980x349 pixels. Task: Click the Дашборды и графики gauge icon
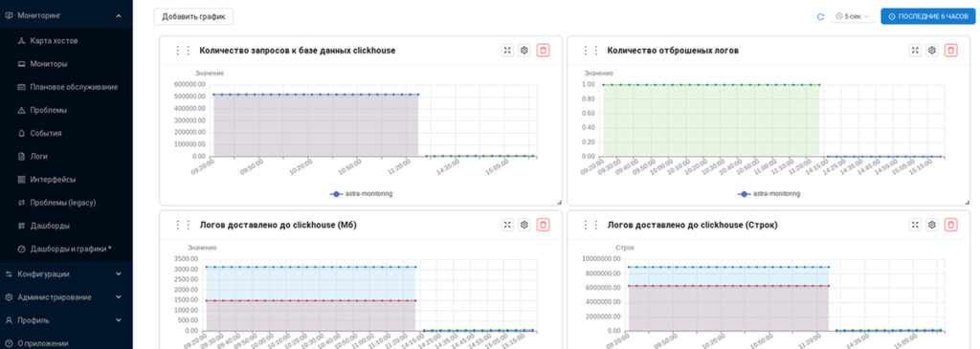(x=21, y=249)
